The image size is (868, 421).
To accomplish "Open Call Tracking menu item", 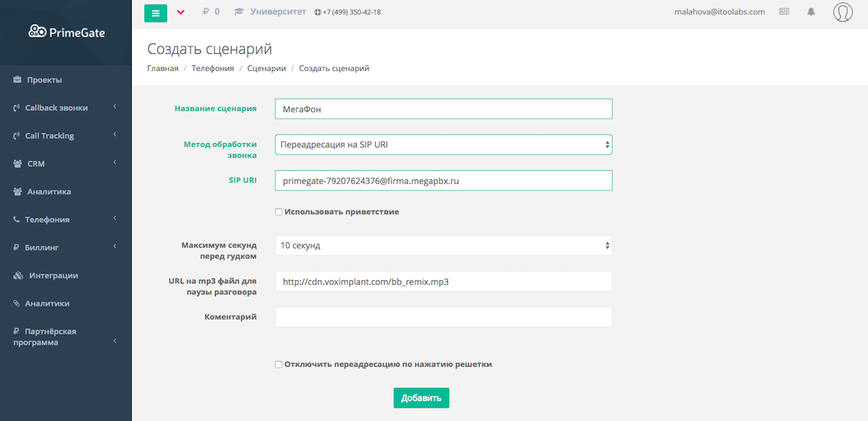I will [x=50, y=136].
